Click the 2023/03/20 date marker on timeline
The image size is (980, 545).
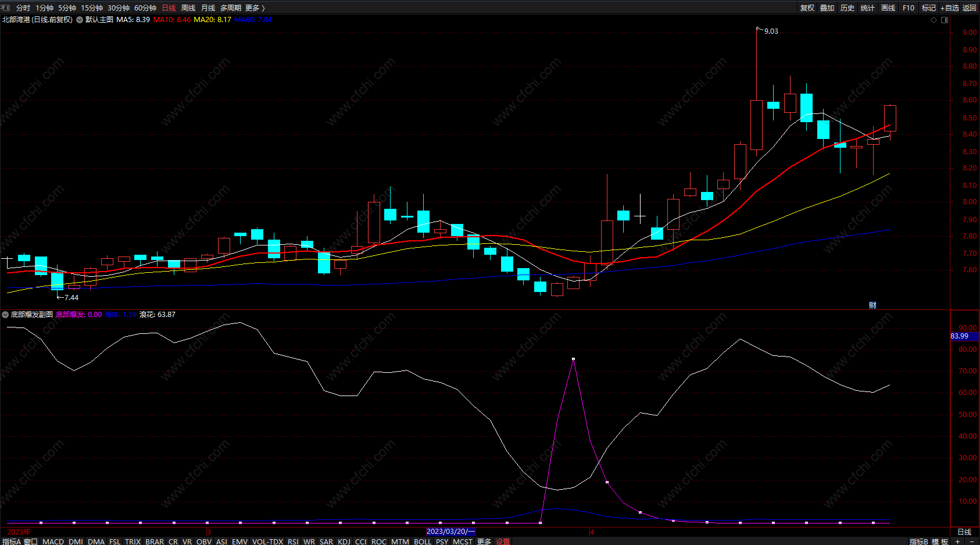pyautogui.click(x=451, y=532)
